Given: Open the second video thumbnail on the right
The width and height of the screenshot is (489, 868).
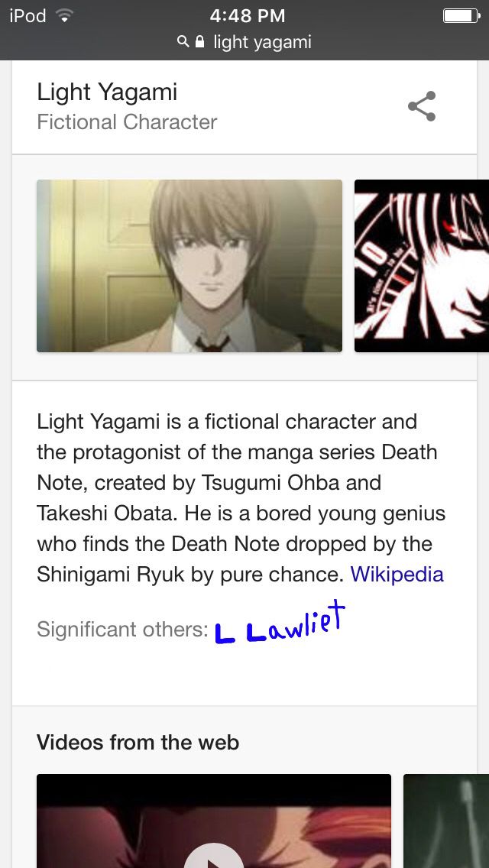Looking at the screenshot, I should 445,821.
